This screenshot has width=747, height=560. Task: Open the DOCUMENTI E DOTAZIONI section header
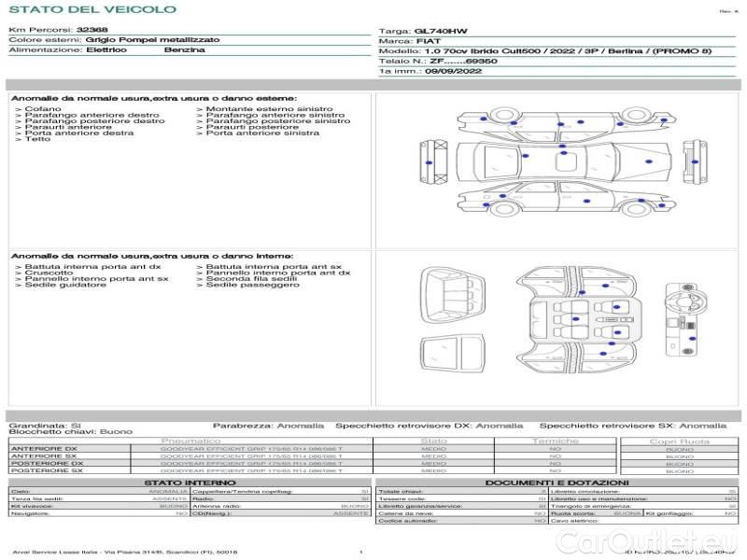(x=557, y=483)
